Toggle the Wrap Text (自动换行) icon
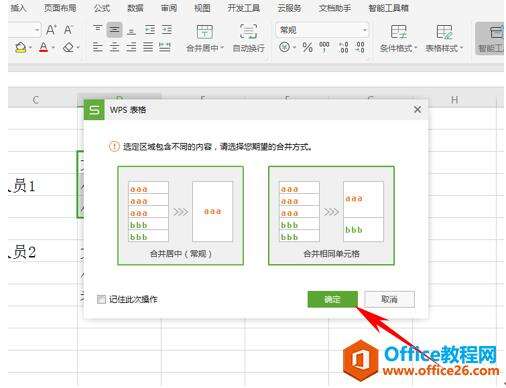This screenshot has height=388, width=506. pos(249,32)
